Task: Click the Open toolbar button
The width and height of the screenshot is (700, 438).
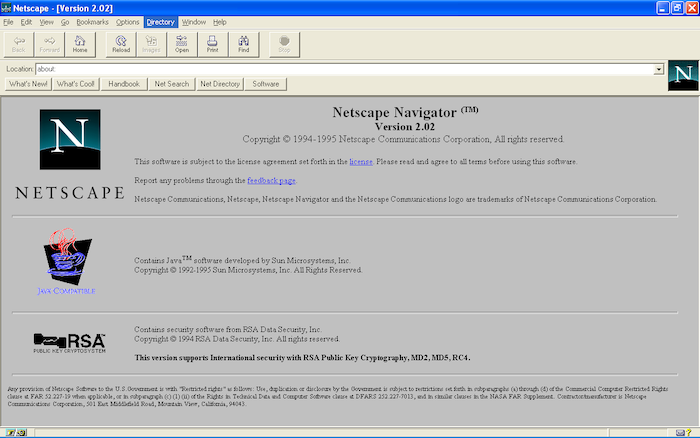Action: pos(182,45)
